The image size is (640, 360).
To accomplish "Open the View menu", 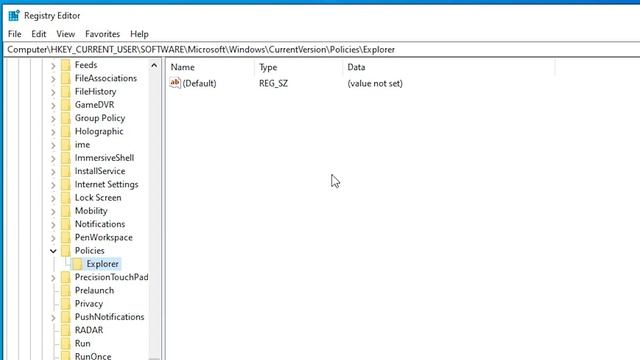I will click(x=66, y=34).
